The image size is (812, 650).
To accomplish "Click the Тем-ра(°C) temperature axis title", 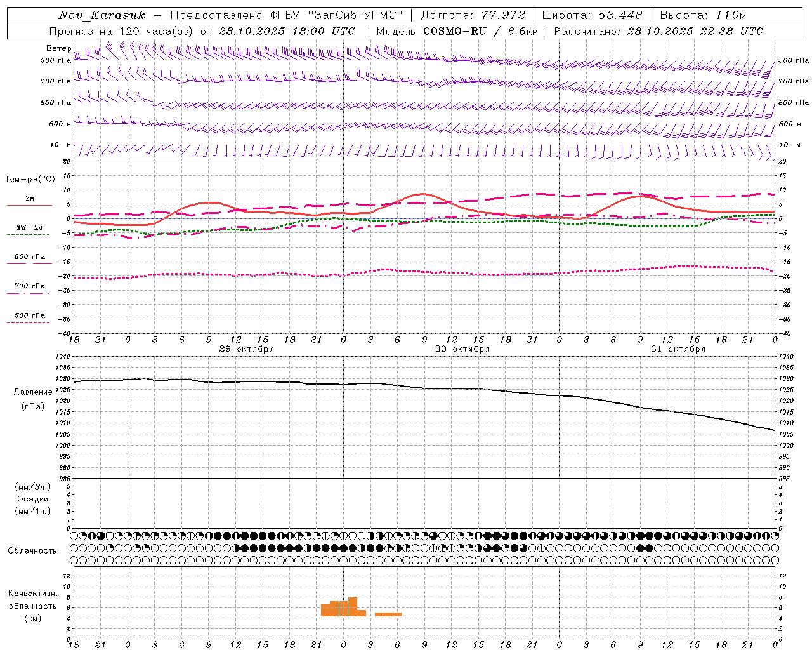I will coord(30,180).
